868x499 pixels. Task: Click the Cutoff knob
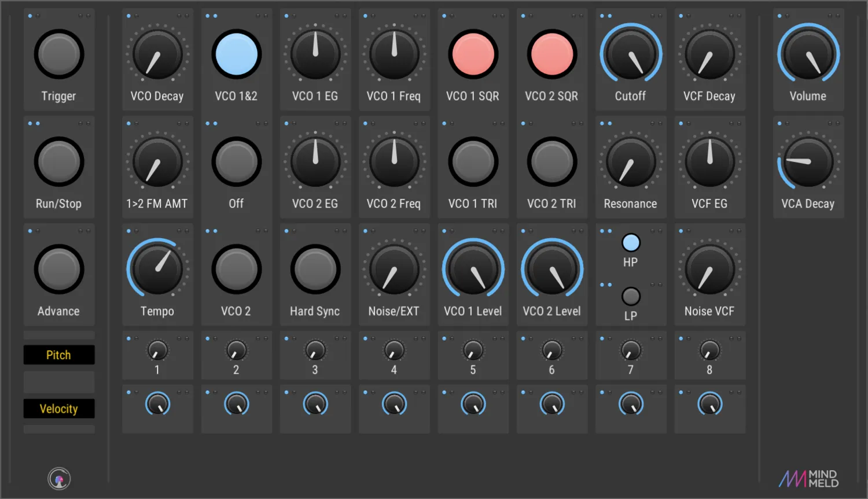[x=631, y=54]
